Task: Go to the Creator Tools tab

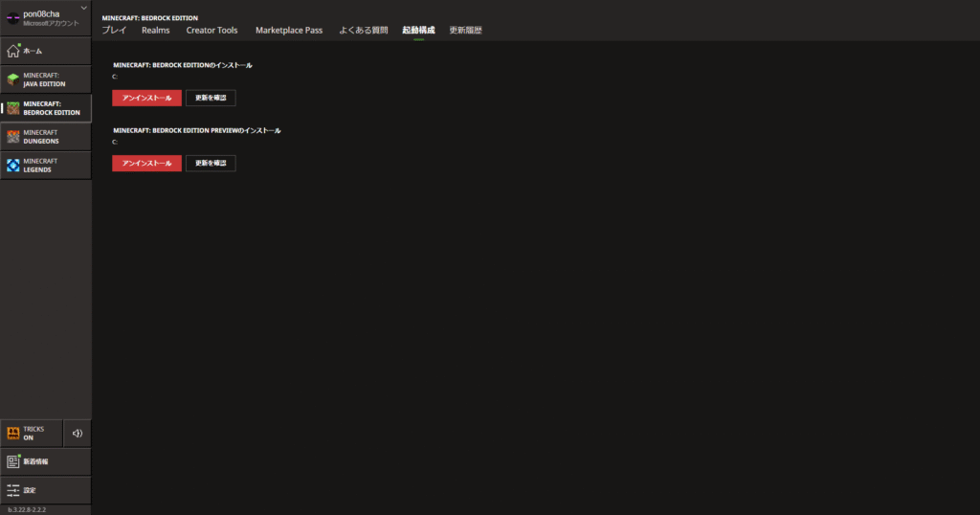Action: click(x=212, y=31)
